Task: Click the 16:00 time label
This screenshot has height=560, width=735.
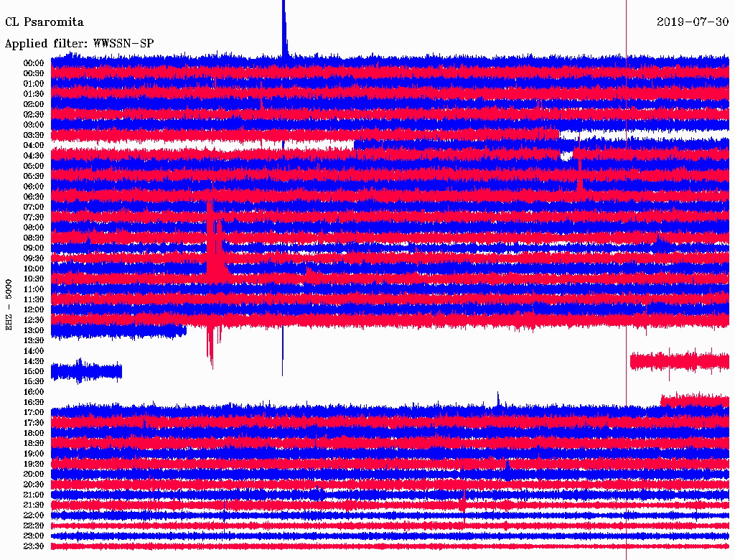Action: tap(34, 392)
